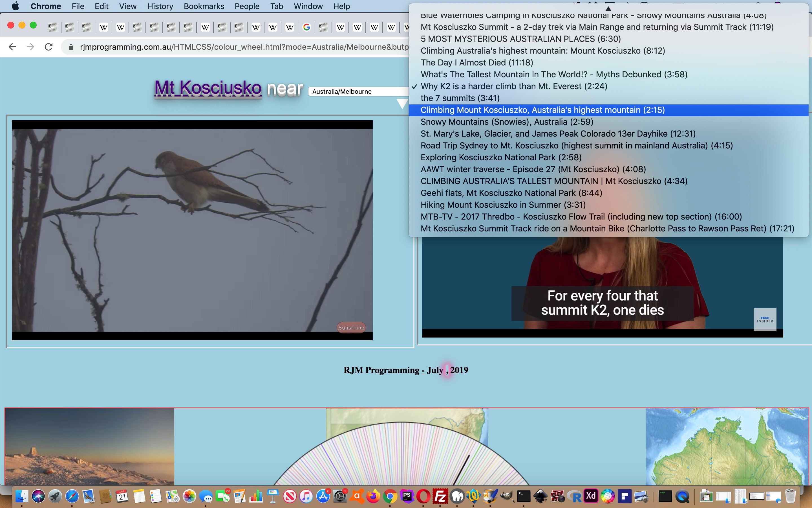Open App Store icon in dock
The width and height of the screenshot is (812, 508).
[323, 496]
